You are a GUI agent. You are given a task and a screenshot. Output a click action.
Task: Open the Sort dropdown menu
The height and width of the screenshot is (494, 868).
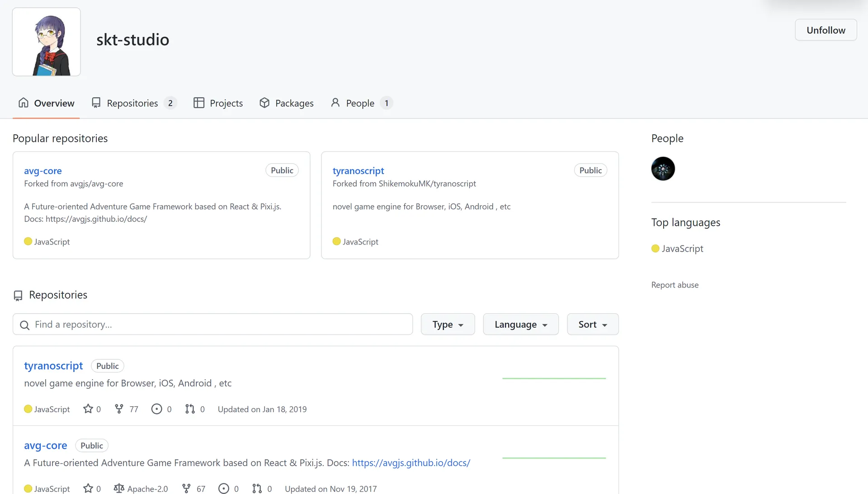[x=592, y=325]
